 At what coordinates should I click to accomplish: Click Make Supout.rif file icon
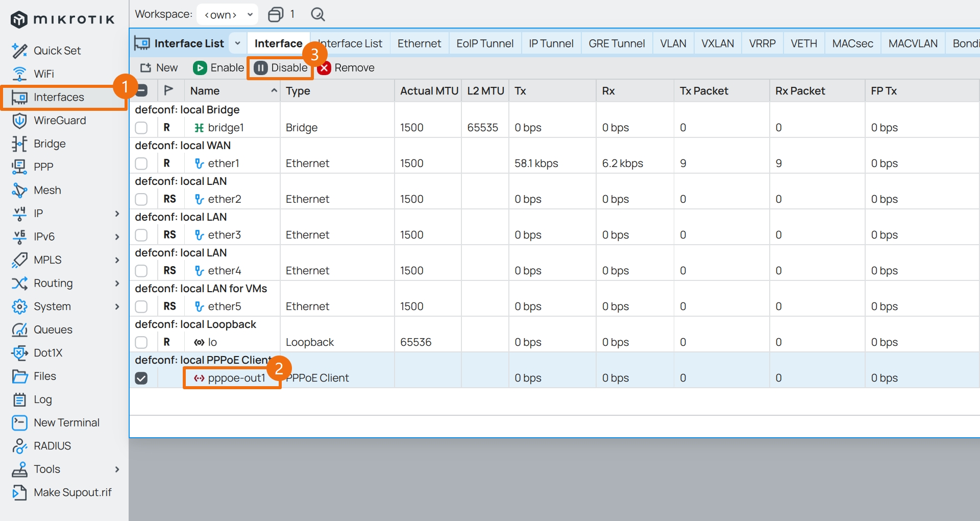point(19,492)
